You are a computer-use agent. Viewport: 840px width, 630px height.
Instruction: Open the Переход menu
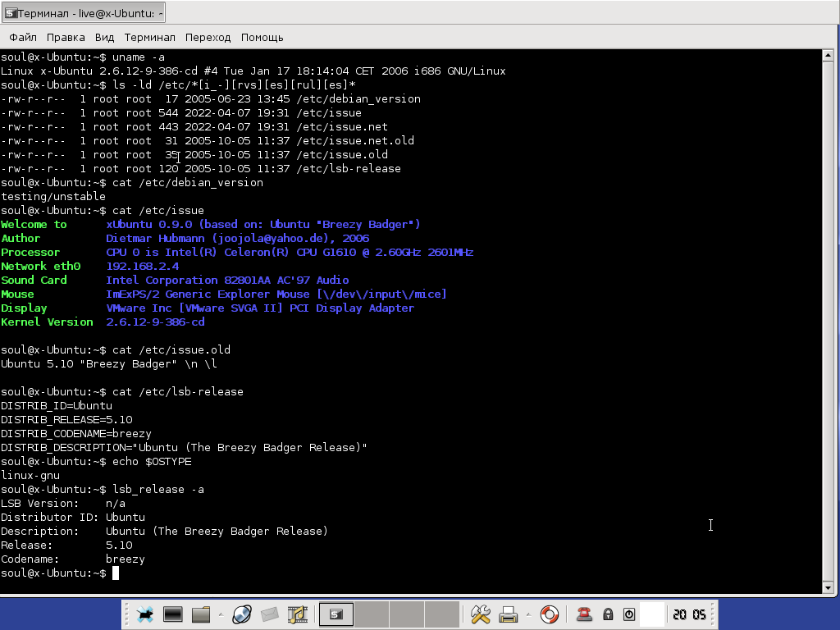tap(208, 38)
